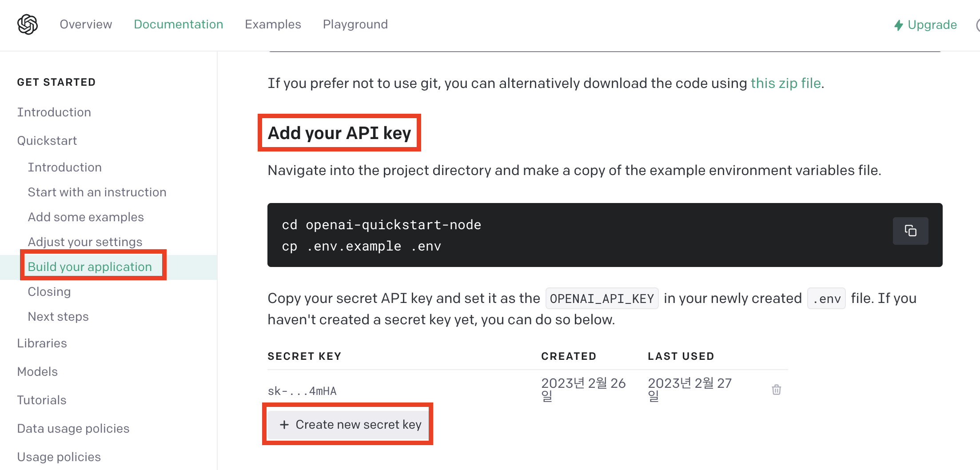Viewport: 980px width, 470px height.
Task: Expand the Quickstart sidebar section
Action: 47,140
